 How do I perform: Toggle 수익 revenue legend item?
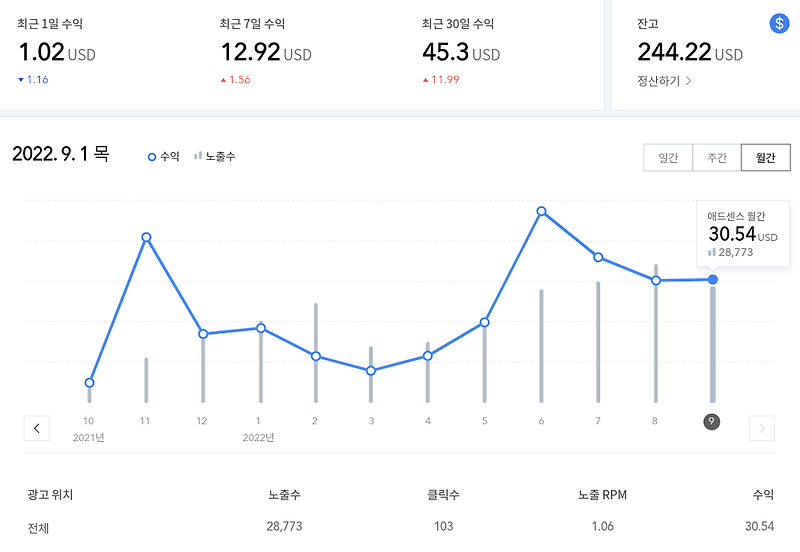coord(163,157)
